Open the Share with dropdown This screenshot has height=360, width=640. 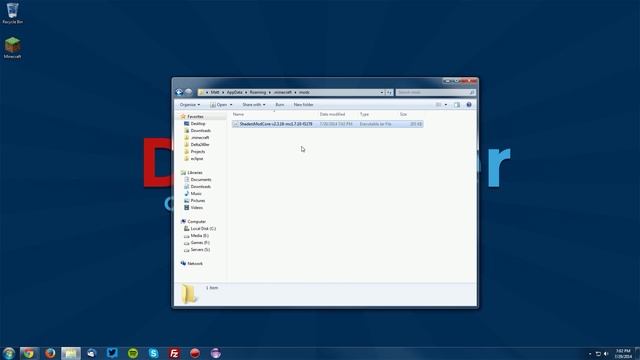[253, 105]
